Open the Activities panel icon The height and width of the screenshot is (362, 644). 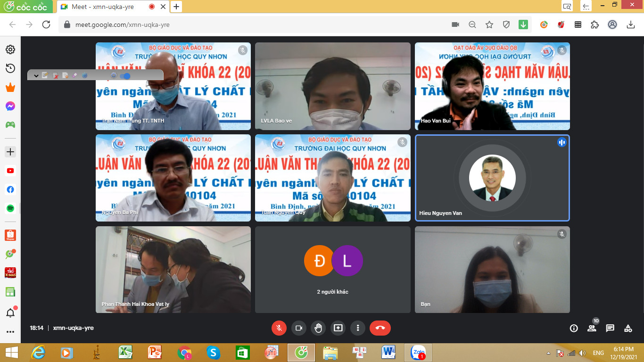pos(628,329)
